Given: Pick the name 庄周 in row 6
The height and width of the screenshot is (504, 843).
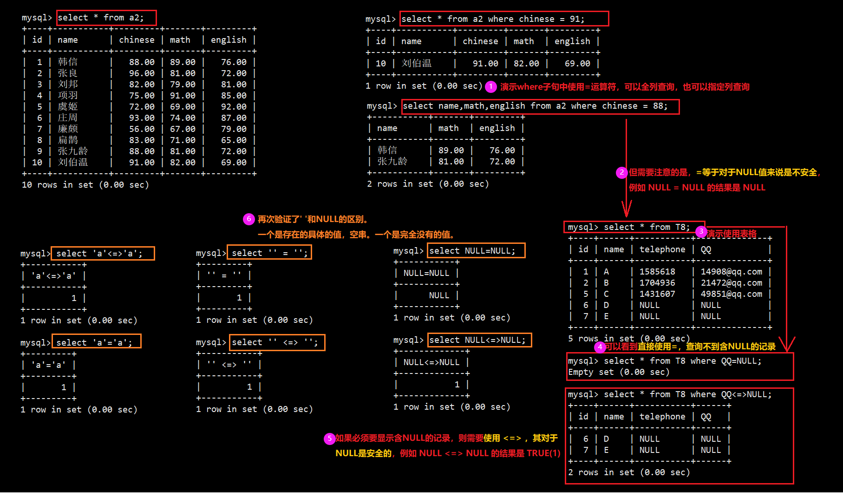Looking at the screenshot, I should (x=68, y=118).
